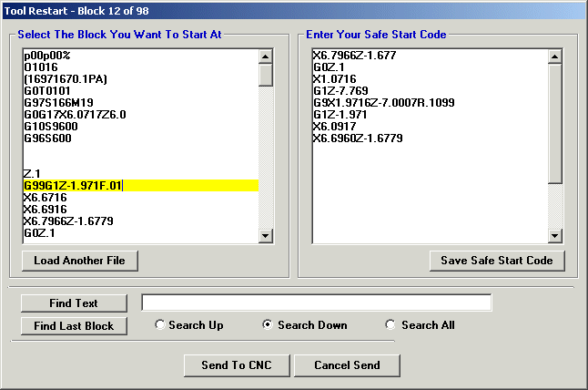588x390 pixels.
Task: Select block line G10S9600
Action: [x=51, y=127]
